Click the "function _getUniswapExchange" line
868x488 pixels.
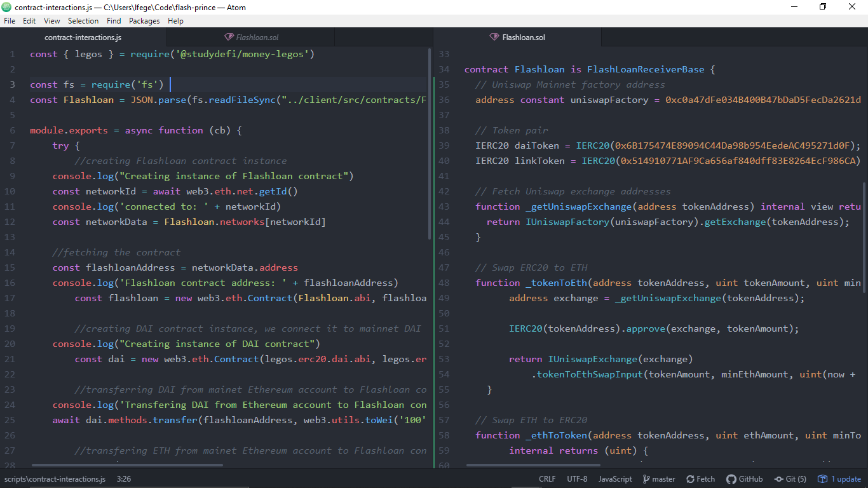[668, 207]
